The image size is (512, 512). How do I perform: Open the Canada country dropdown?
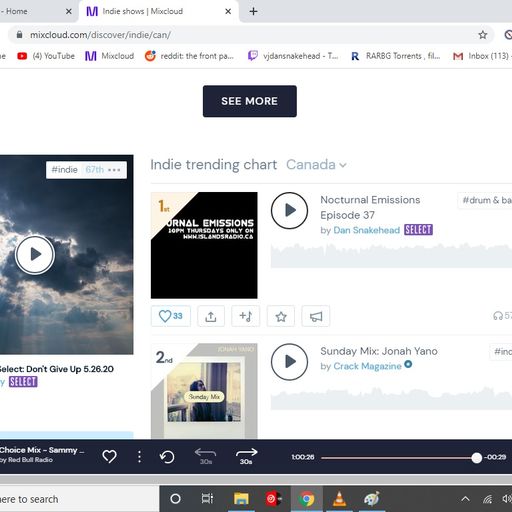(x=316, y=165)
